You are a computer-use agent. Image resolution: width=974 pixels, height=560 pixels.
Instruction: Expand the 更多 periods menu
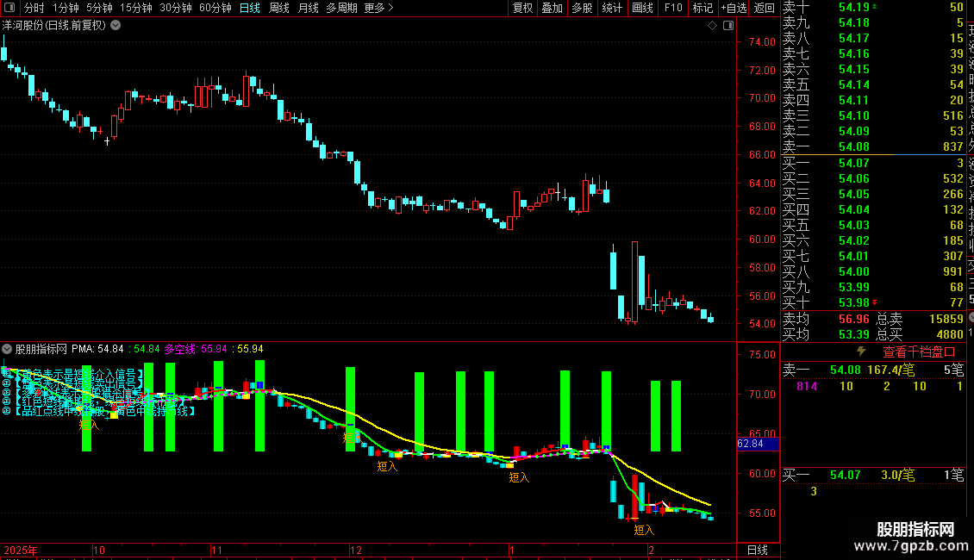pyautogui.click(x=379, y=8)
